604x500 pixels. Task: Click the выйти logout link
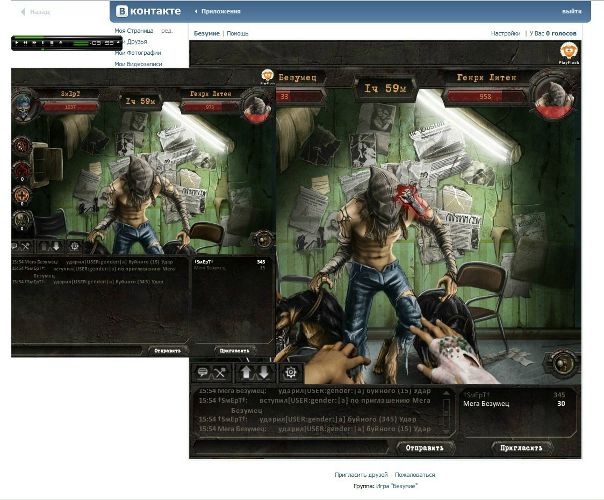(571, 12)
